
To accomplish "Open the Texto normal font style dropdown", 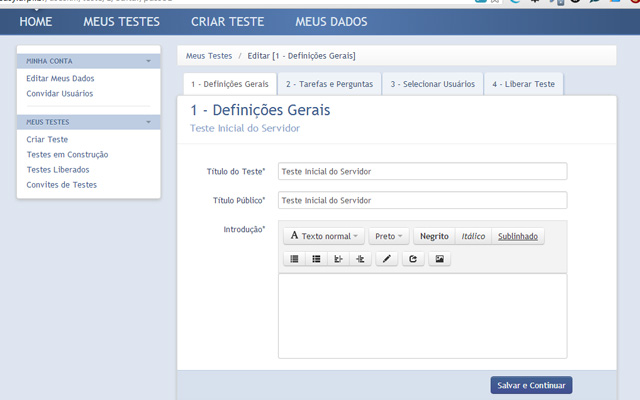I will pos(324,236).
